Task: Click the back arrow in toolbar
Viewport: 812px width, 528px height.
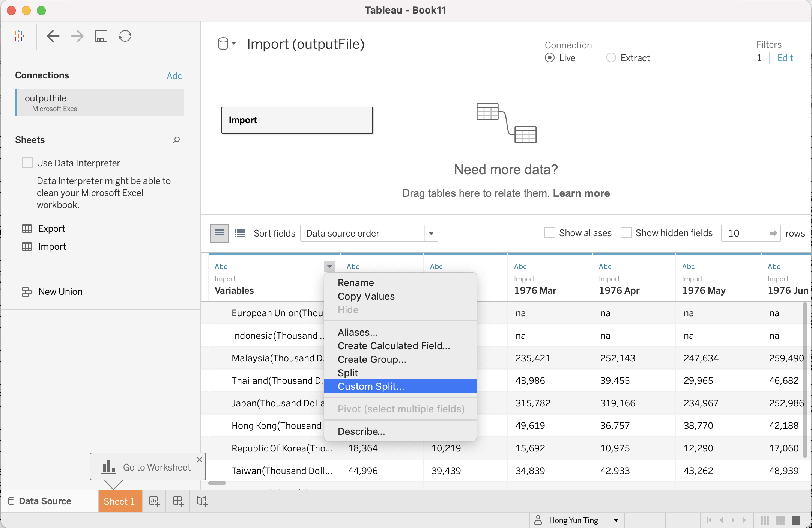Action: pyautogui.click(x=53, y=36)
